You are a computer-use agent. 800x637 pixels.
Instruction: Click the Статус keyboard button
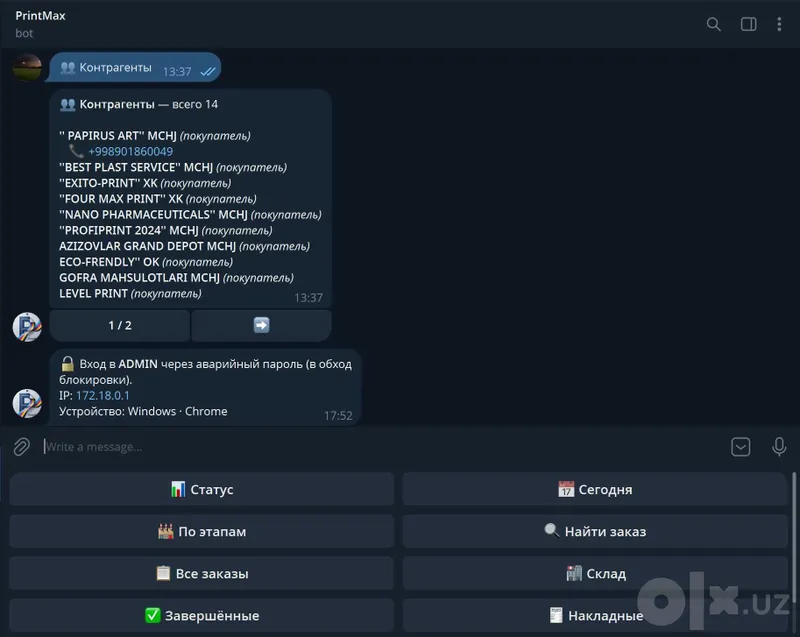[x=202, y=489]
